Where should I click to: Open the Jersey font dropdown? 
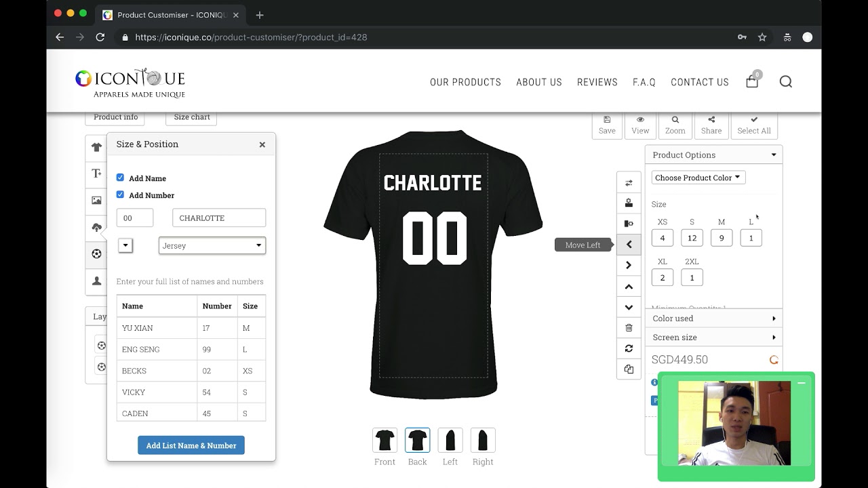[212, 245]
